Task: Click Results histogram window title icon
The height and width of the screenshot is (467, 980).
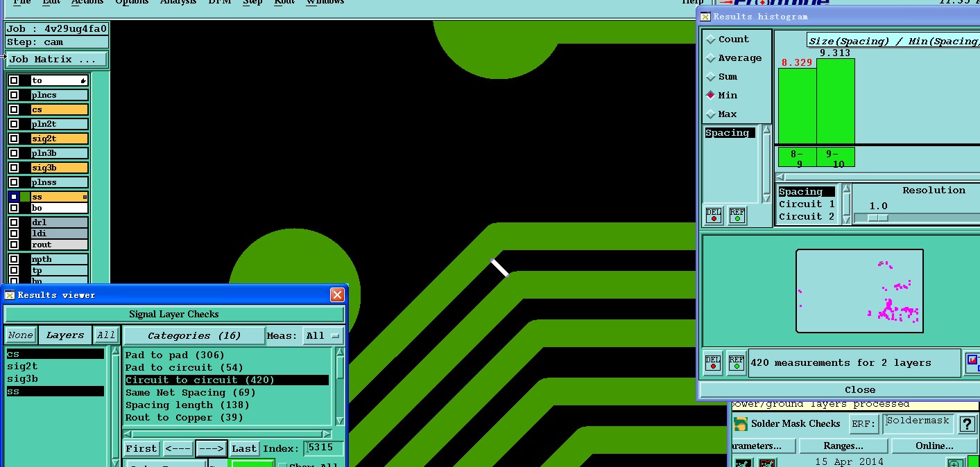Action: [x=705, y=17]
